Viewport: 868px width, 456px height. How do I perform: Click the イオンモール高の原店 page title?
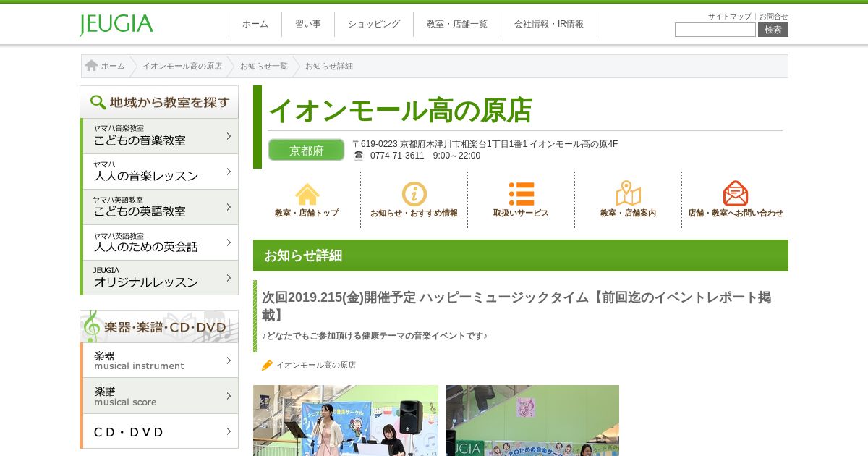(x=400, y=110)
